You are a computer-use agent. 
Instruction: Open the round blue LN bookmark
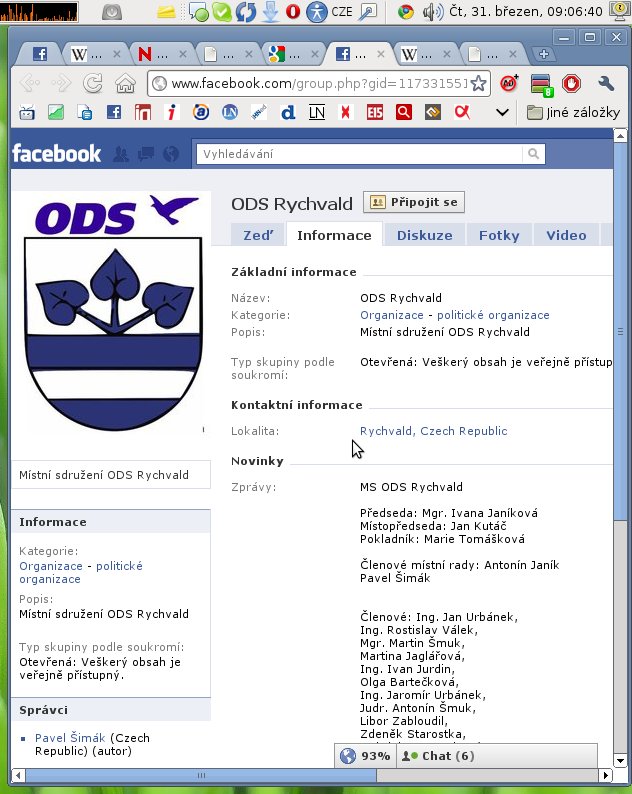click(230, 112)
